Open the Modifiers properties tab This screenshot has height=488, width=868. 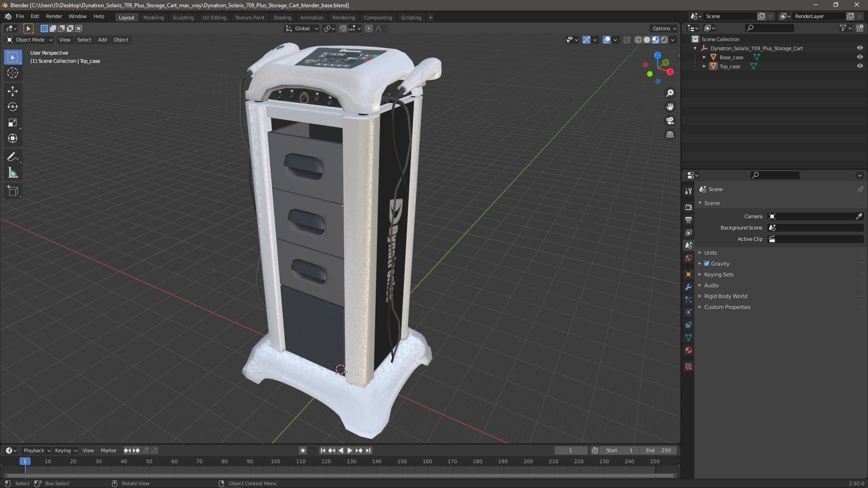click(689, 287)
